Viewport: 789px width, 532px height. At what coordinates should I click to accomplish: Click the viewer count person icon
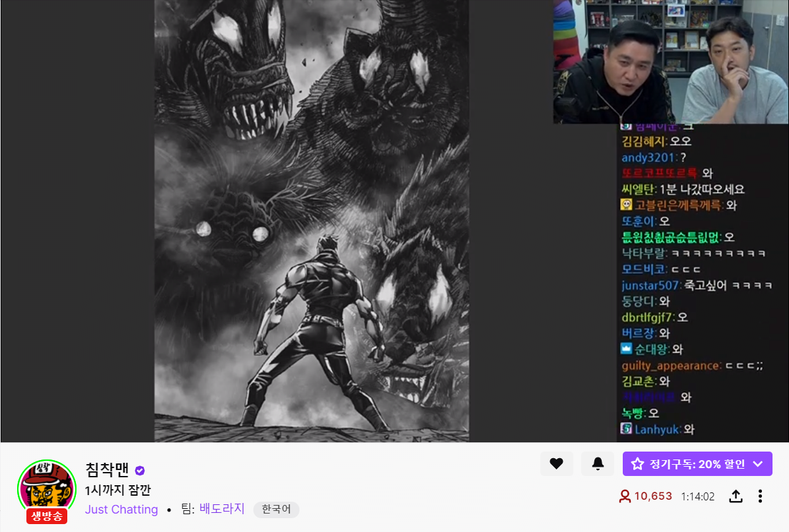point(625,496)
